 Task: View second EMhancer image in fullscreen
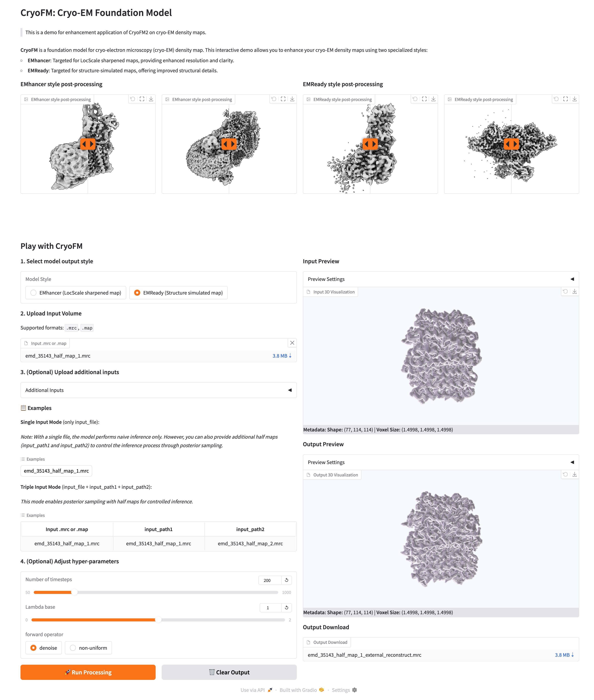pyautogui.click(x=283, y=99)
